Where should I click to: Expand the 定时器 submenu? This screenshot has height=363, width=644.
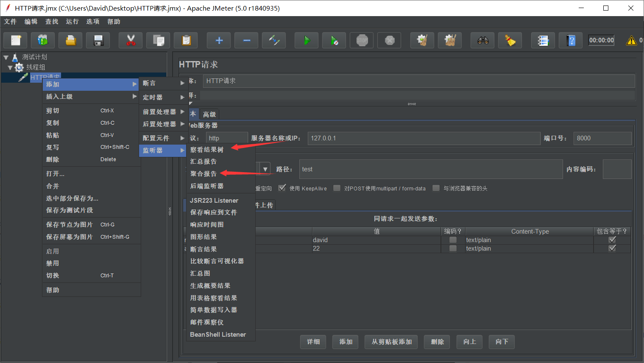point(163,97)
